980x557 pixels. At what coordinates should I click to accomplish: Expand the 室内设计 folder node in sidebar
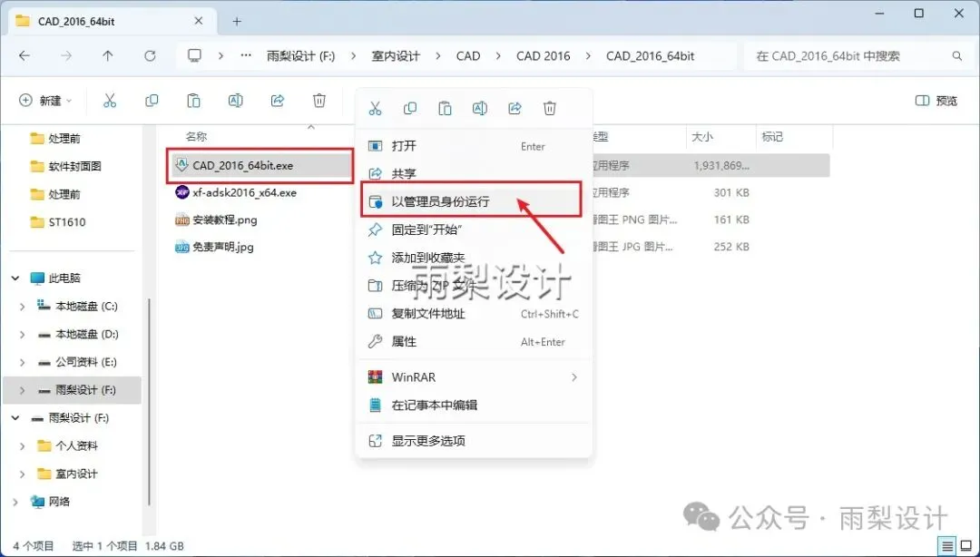coord(23,474)
